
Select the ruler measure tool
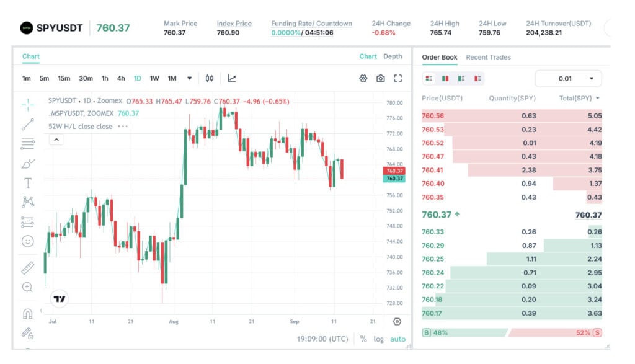pos(28,268)
